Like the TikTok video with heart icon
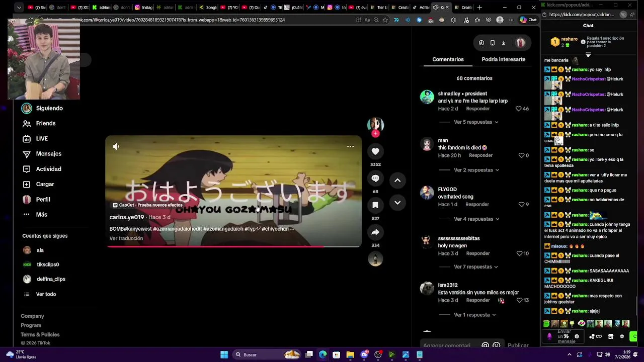 [375, 151]
